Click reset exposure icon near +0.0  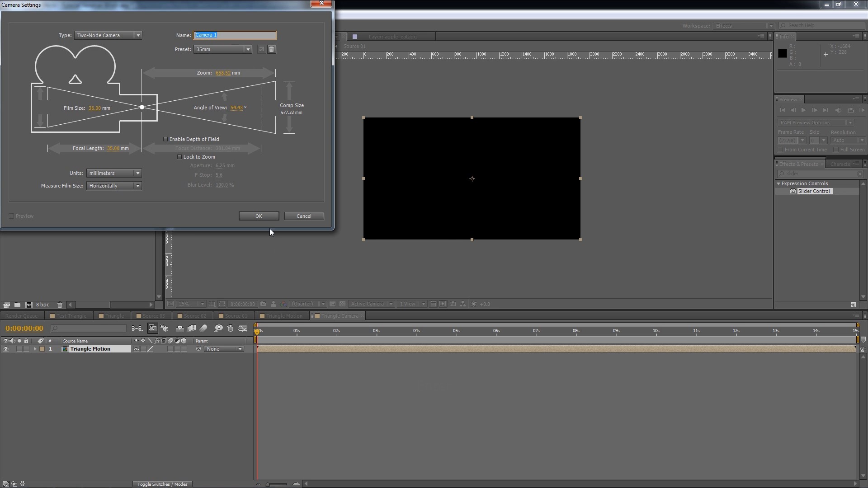[473, 304]
